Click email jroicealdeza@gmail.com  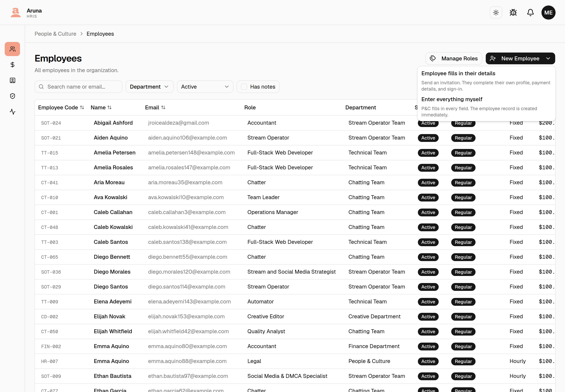tap(179, 123)
